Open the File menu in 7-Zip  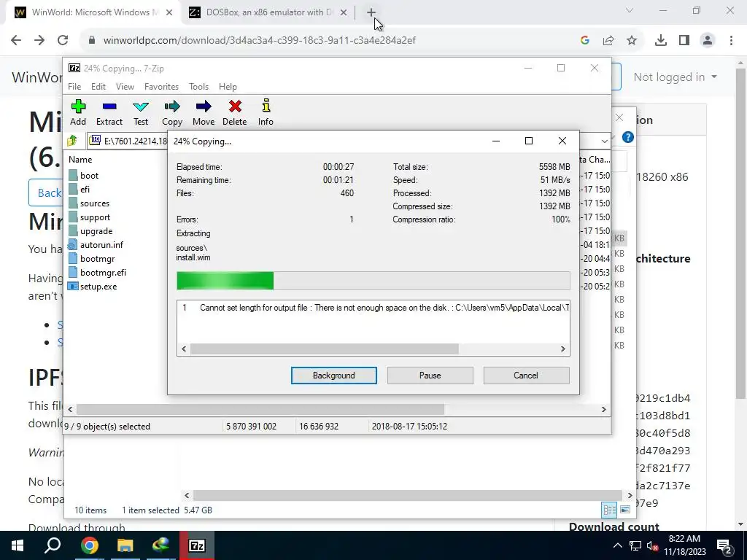click(74, 87)
